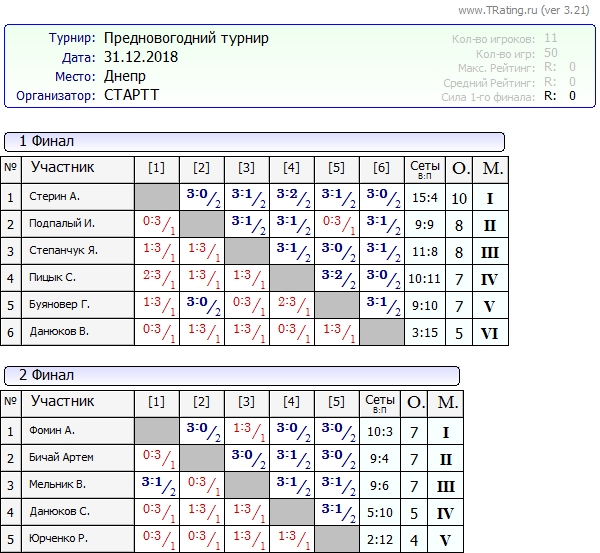Open player Подпалый И. row
Image resolution: width=600 pixels, height=553 pixels.
[x=61, y=224]
